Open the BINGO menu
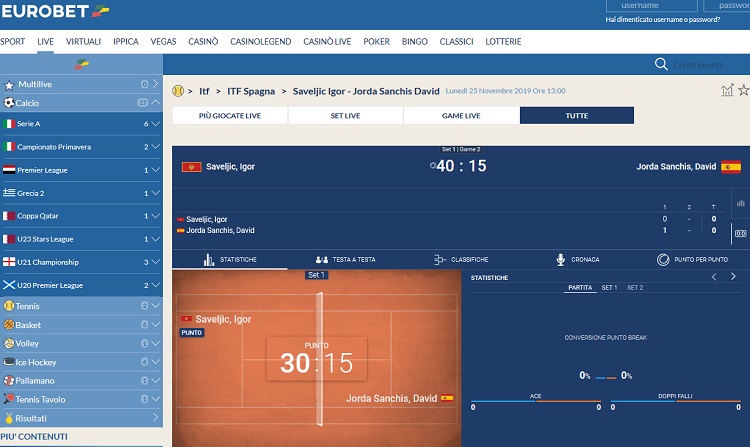This screenshot has width=750, height=447. 414,42
